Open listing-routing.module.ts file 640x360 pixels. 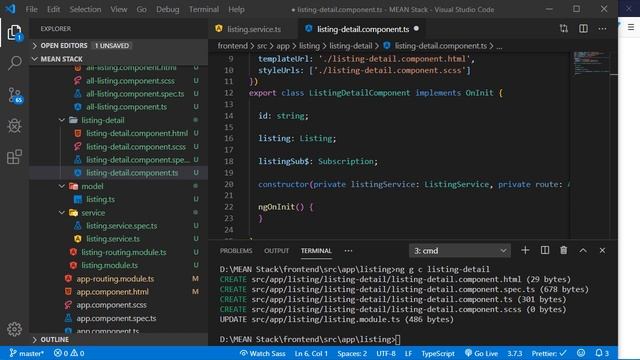click(x=123, y=252)
